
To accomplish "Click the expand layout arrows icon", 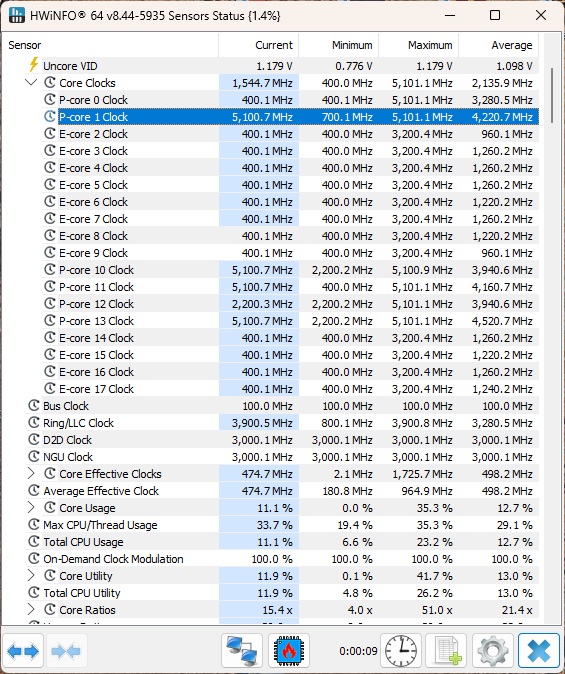I will coord(23,651).
